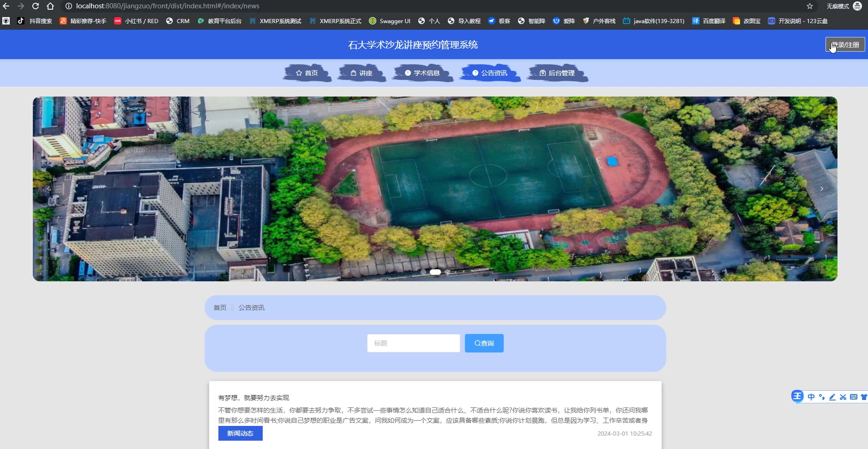
Task: Click the 首页 breadcrumb link
Action: (x=220, y=308)
